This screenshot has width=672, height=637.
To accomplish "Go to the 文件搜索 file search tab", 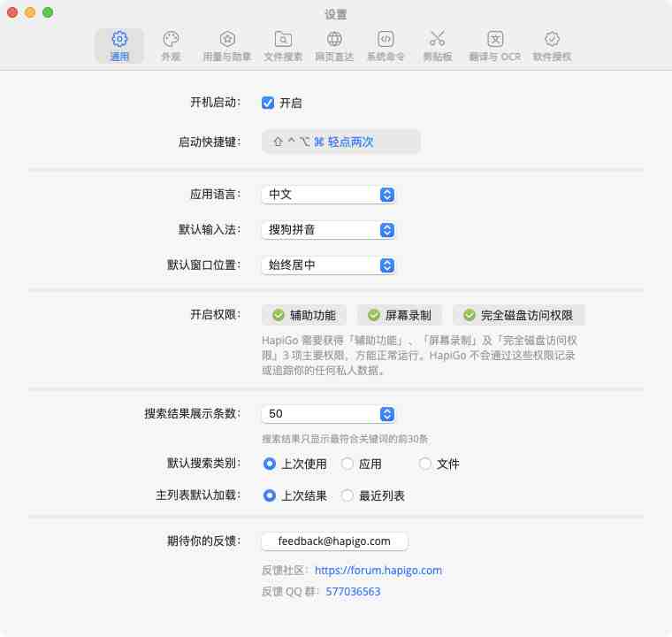I will [x=283, y=46].
